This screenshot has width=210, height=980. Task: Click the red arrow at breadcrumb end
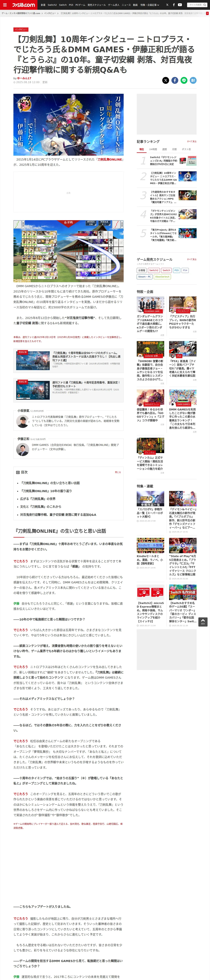click(x=207, y=13)
